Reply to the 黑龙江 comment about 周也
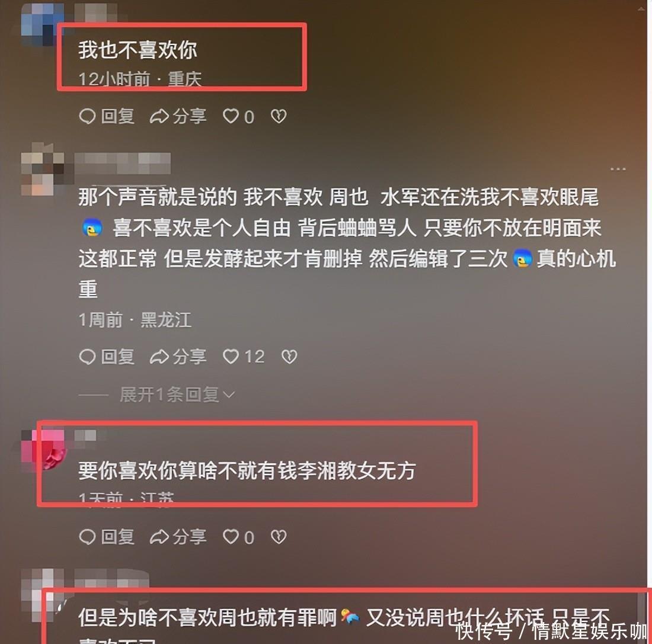The height and width of the screenshot is (644, 652). coord(107,357)
